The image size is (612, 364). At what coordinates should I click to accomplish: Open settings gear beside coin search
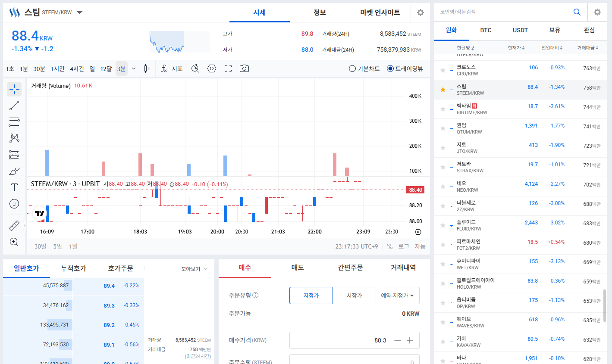tap(597, 12)
